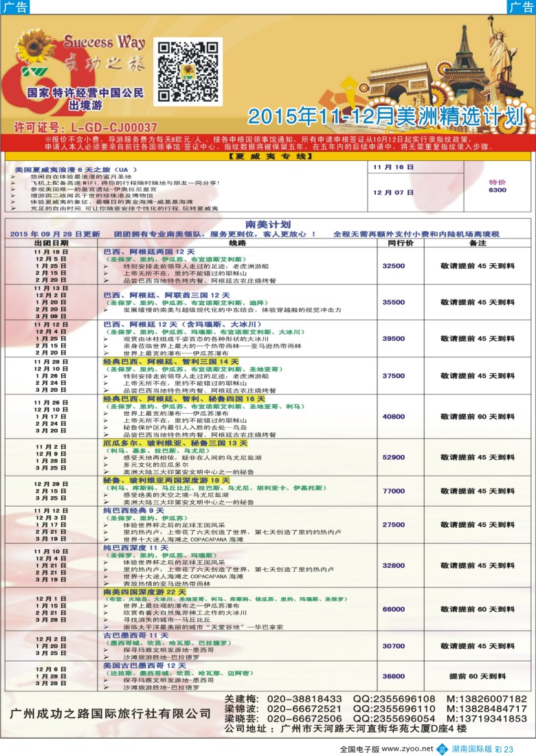
Task: Click 美国夏威夷浪漫6天之旅 (UA) title
Action: (x=76, y=170)
